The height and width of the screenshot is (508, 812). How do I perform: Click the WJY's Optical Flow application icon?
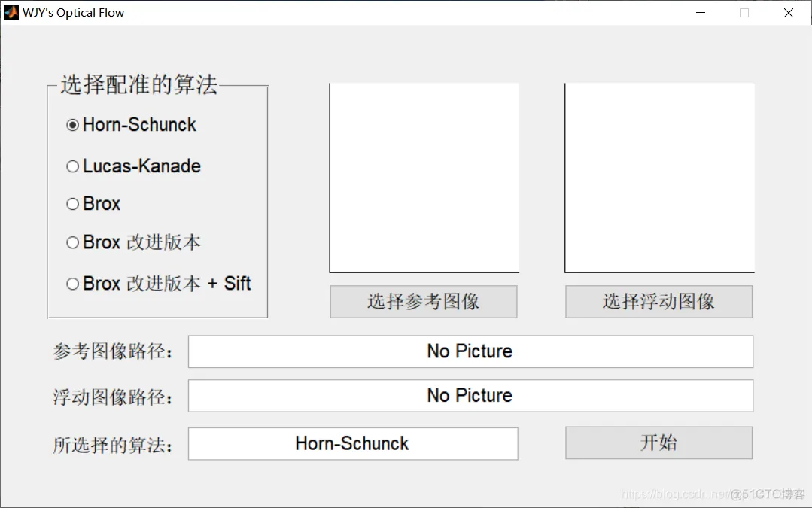click(x=11, y=11)
